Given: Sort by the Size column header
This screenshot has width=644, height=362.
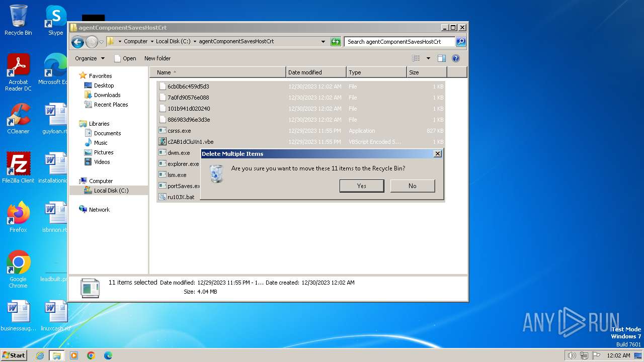Looking at the screenshot, I should tap(427, 72).
